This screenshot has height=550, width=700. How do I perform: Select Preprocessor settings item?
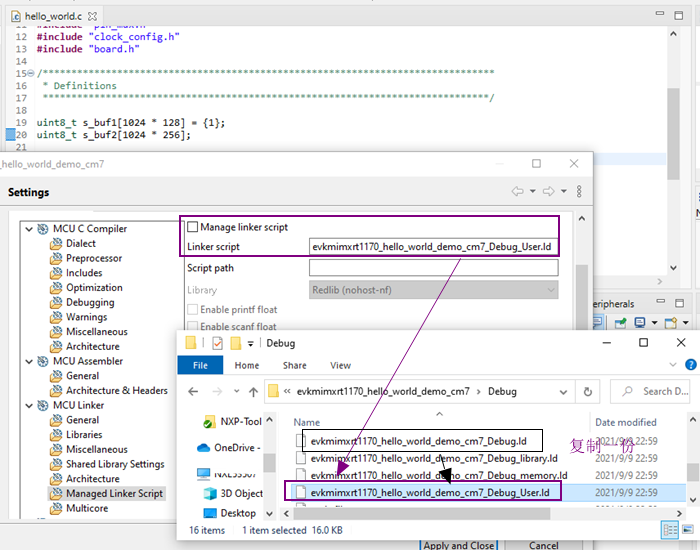click(x=94, y=258)
